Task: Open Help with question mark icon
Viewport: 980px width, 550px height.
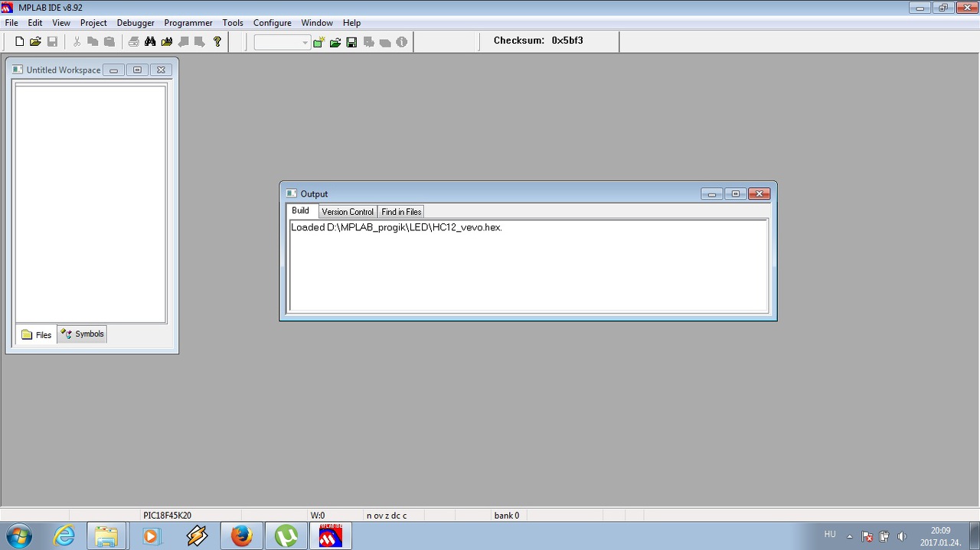Action: pos(217,42)
